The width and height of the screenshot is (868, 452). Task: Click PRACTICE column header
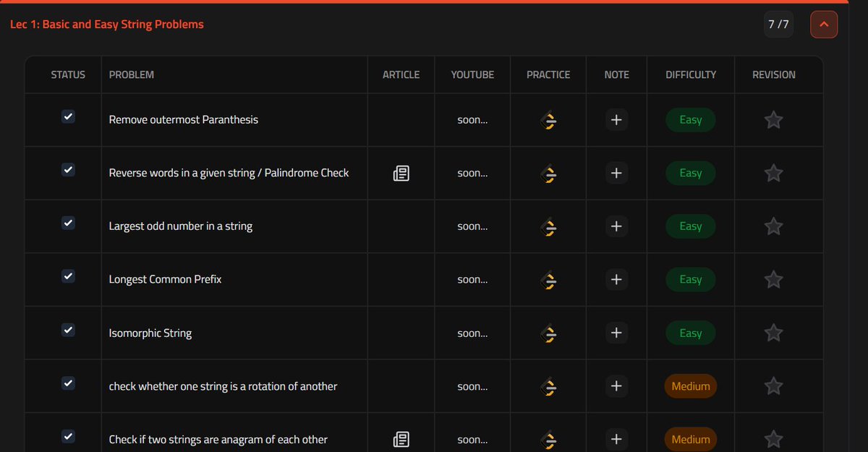548,74
